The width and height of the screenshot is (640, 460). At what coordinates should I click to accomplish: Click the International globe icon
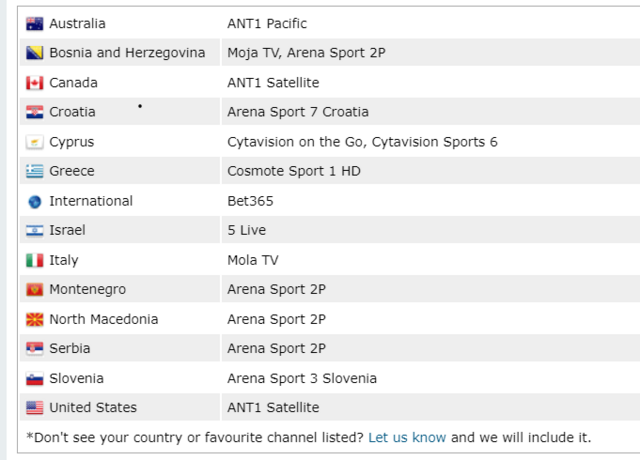tap(34, 202)
